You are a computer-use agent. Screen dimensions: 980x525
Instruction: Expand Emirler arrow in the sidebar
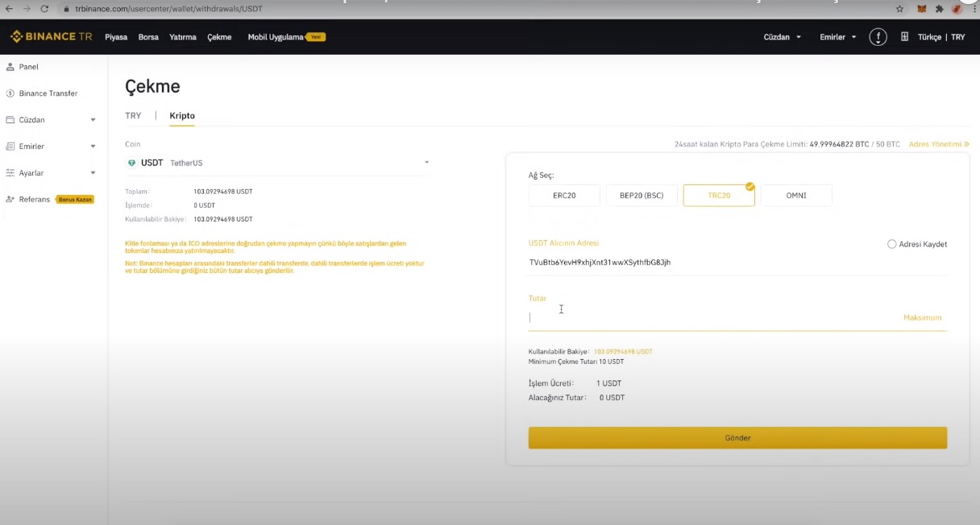[93, 147]
